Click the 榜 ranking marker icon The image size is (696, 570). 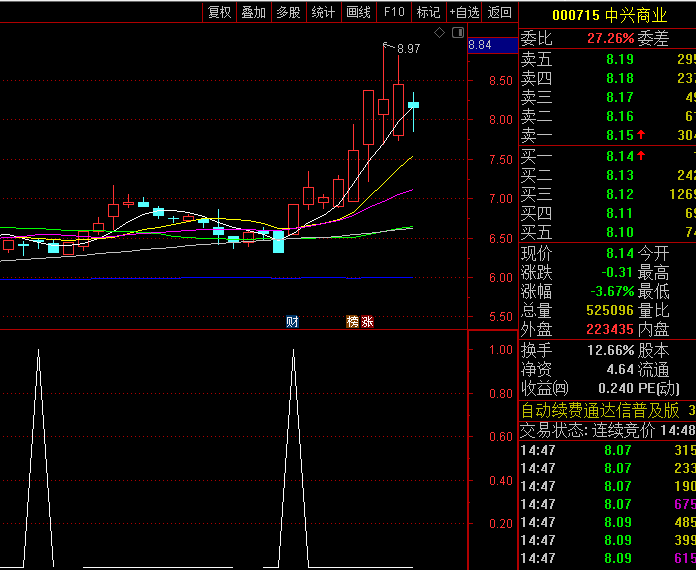click(x=352, y=321)
